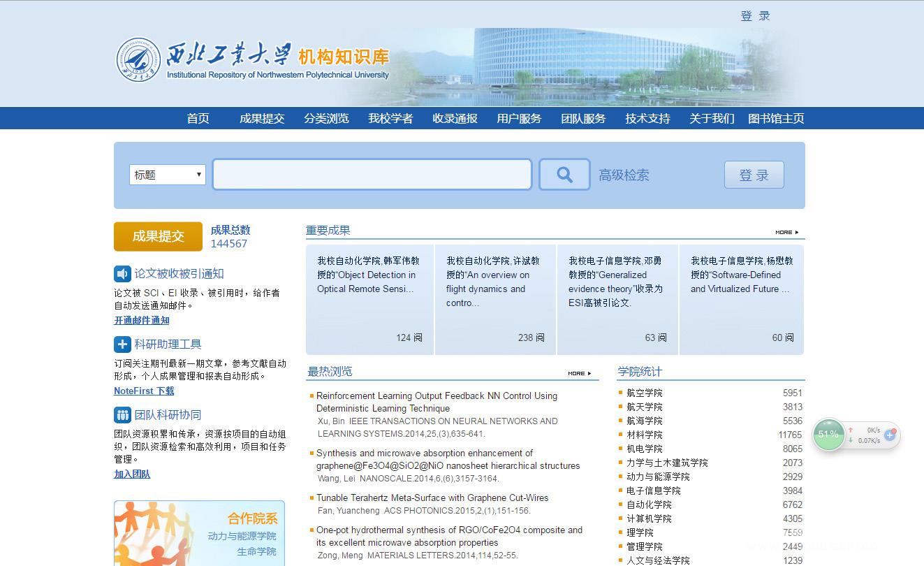Click the speaker icon beside 论文被收被引通知
Viewport: 924px width, 566px height.
coord(122,274)
